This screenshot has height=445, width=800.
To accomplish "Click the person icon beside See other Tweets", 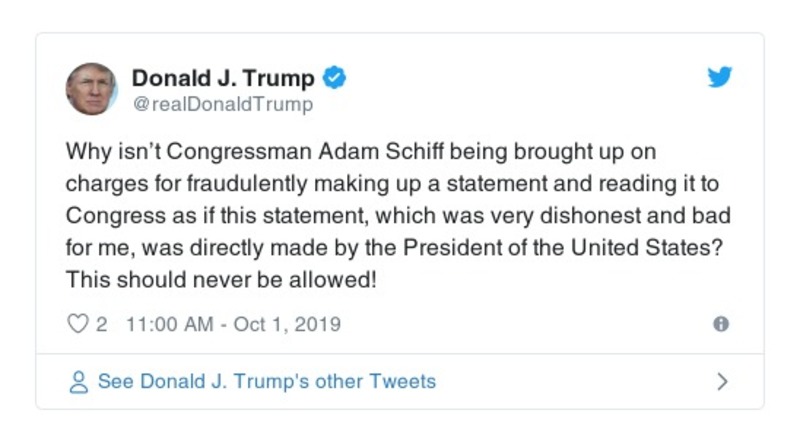I will (x=78, y=381).
